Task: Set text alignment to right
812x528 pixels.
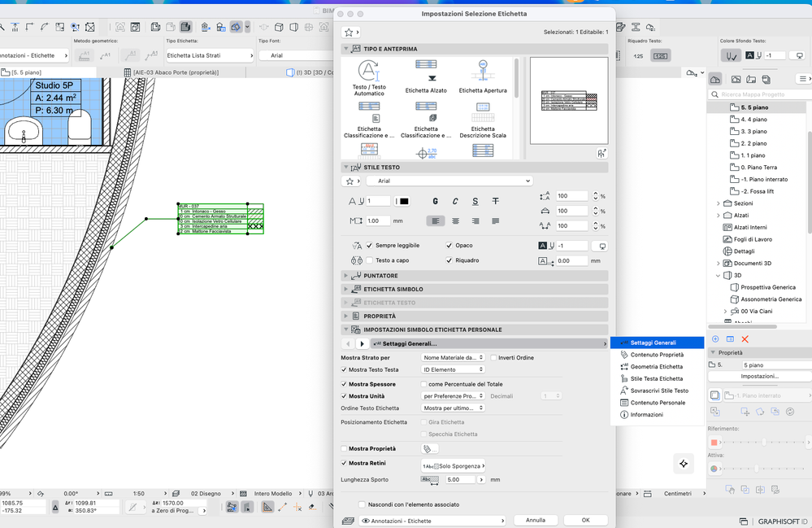Action: tap(475, 220)
